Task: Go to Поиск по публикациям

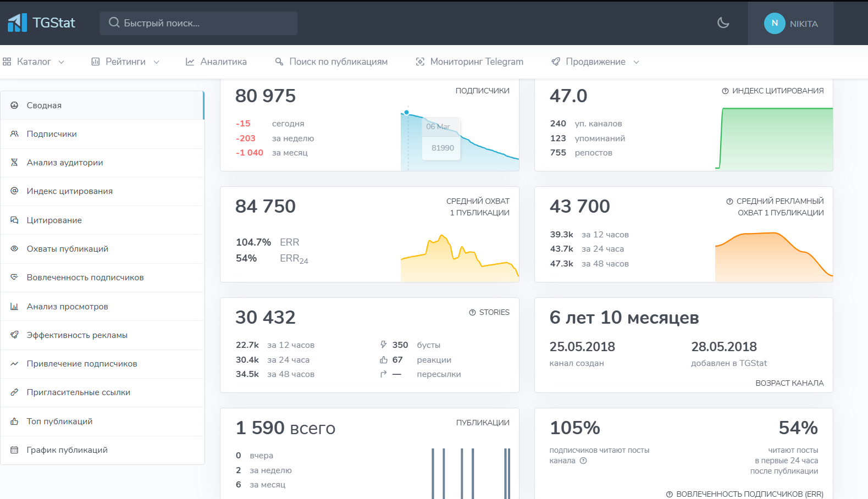Action: 331,62
